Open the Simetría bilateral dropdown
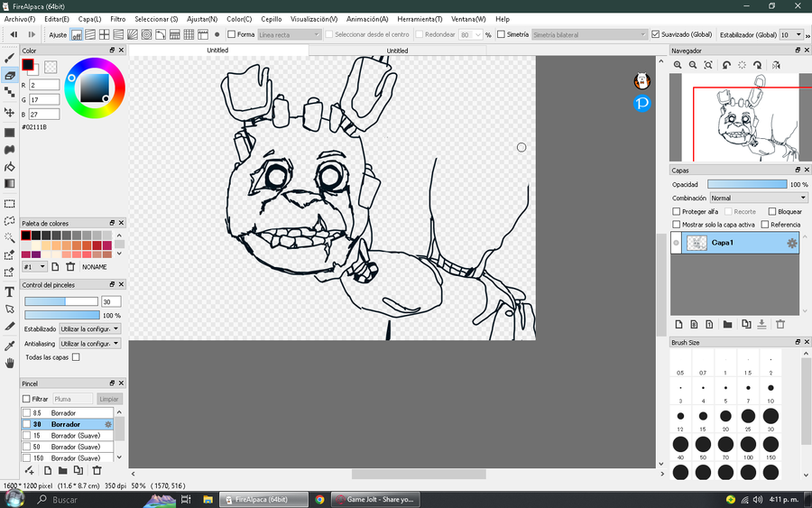This screenshot has height=508, width=812. (x=590, y=34)
